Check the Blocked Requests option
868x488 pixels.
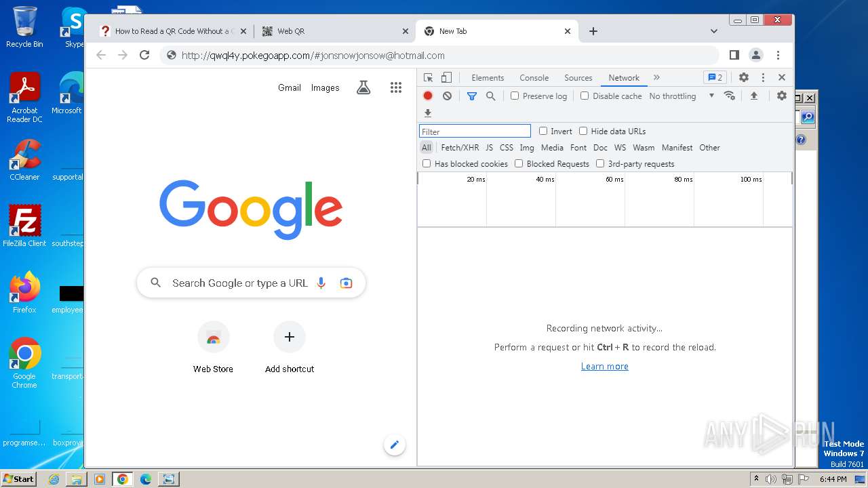[519, 163]
